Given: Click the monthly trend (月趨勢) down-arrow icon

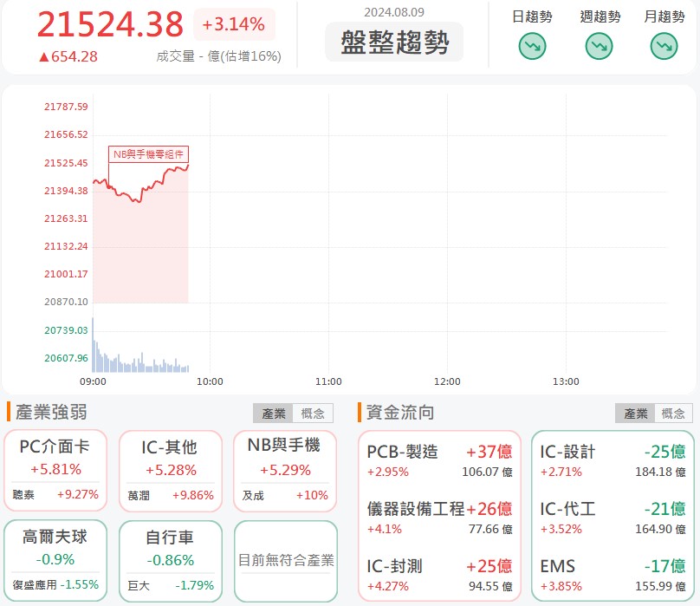Looking at the screenshot, I should click(x=664, y=46).
